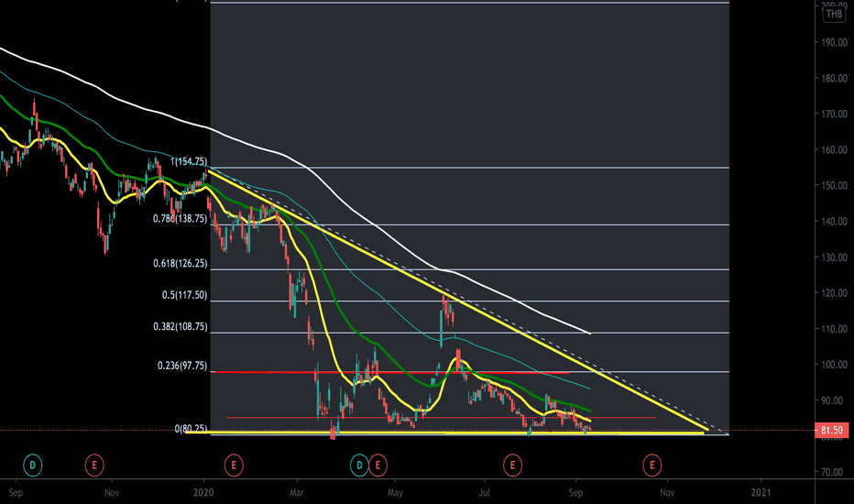Click the 190.00 price axis label
This screenshot has width=854, height=504.
835,42
